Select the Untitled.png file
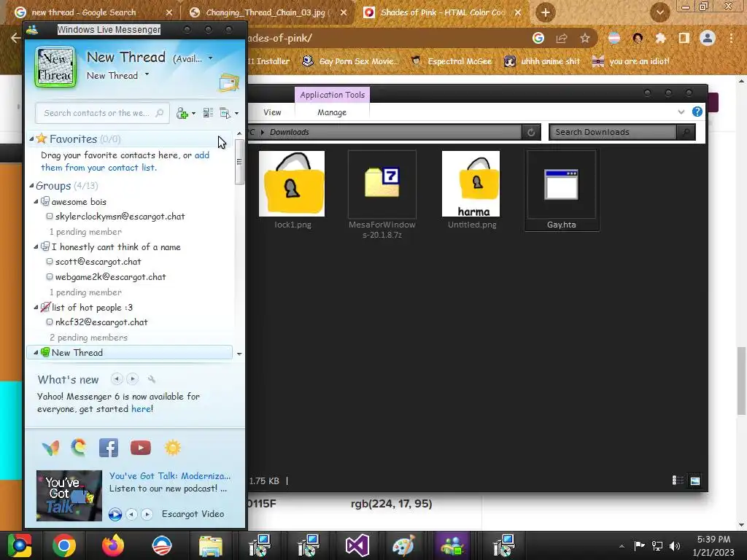This screenshot has width=747, height=560. 472,190
